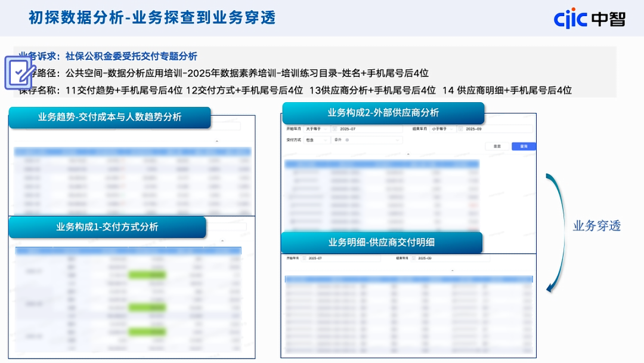The width and height of the screenshot is (644, 363).
Task: Select the 业务构成2-外部供应商分析 header
Action: click(383, 113)
